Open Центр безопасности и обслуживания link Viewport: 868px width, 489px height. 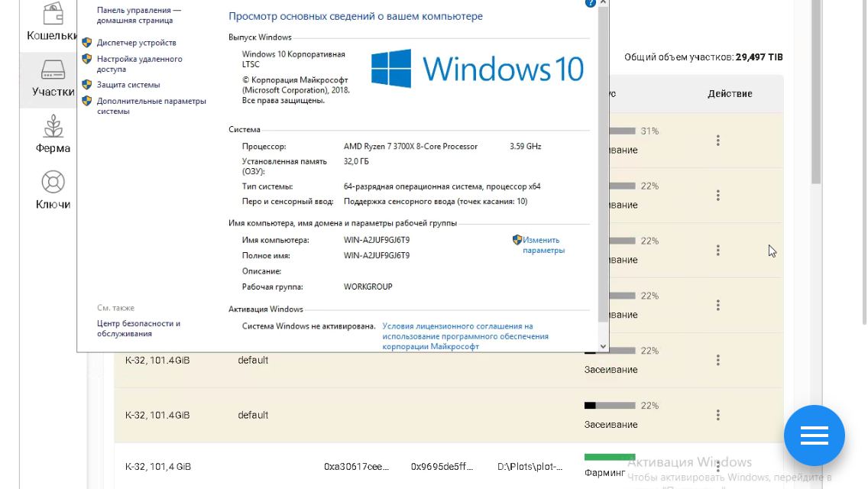tap(138, 329)
